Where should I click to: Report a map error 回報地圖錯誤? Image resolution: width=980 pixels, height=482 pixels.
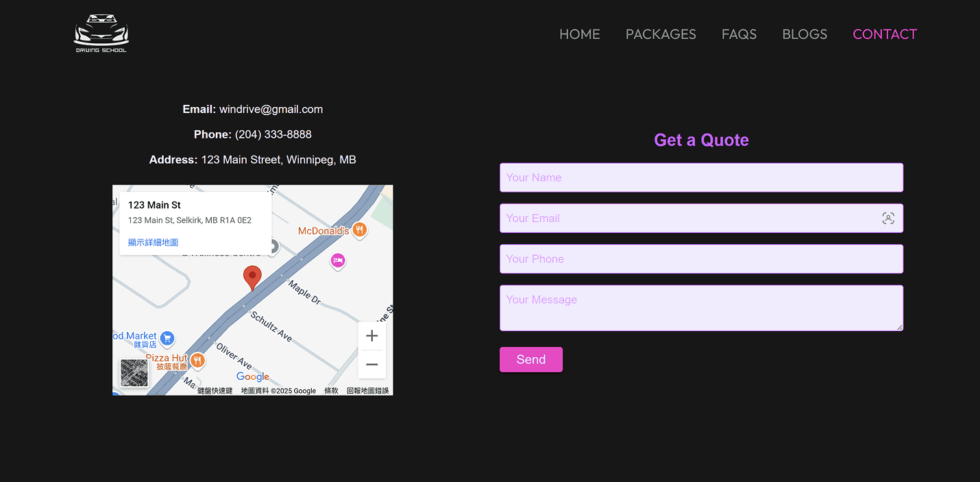367,391
